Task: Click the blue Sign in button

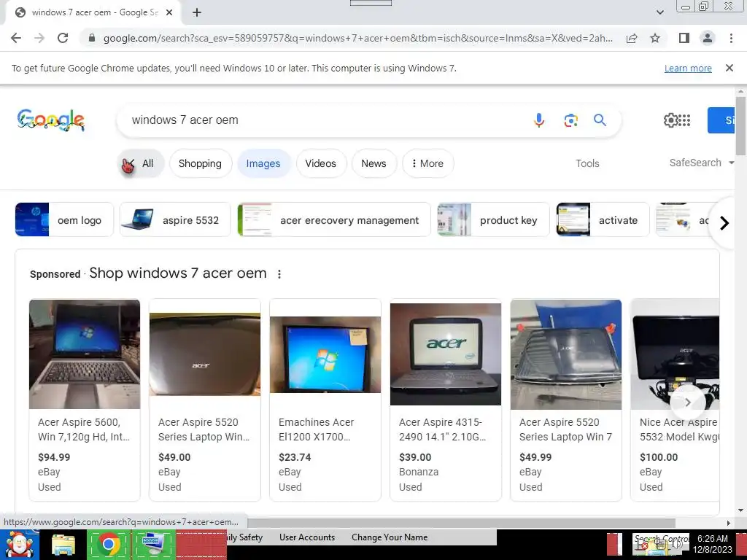Action: 721,120
